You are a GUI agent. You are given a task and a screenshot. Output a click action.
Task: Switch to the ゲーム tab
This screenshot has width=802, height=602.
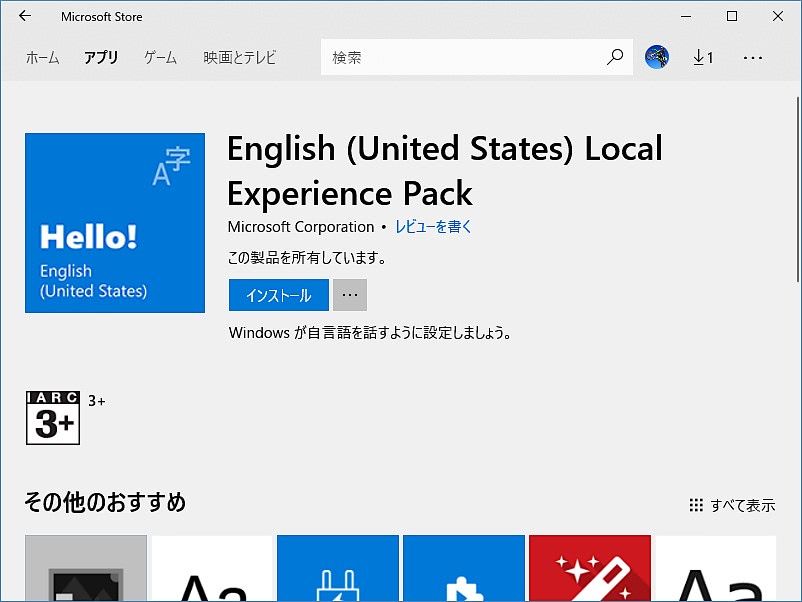160,58
